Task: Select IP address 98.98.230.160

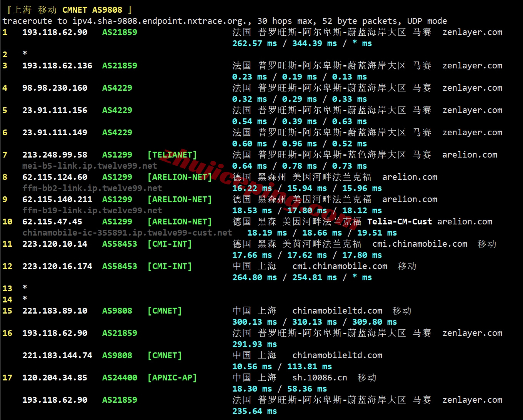Action: pos(55,88)
